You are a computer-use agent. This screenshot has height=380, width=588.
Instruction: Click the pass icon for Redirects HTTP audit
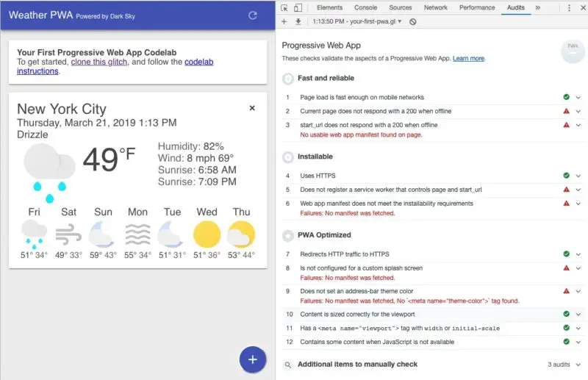click(x=566, y=254)
